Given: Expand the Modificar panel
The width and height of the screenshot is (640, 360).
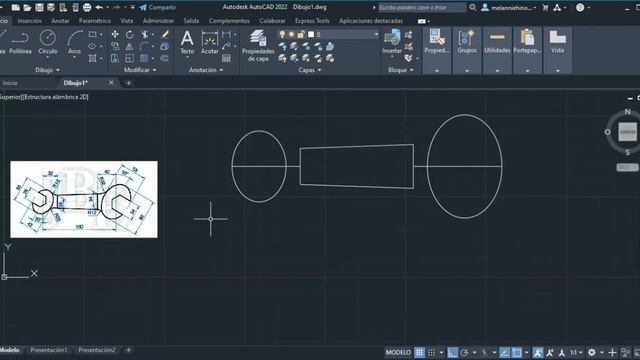Looking at the screenshot, I should (140, 70).
